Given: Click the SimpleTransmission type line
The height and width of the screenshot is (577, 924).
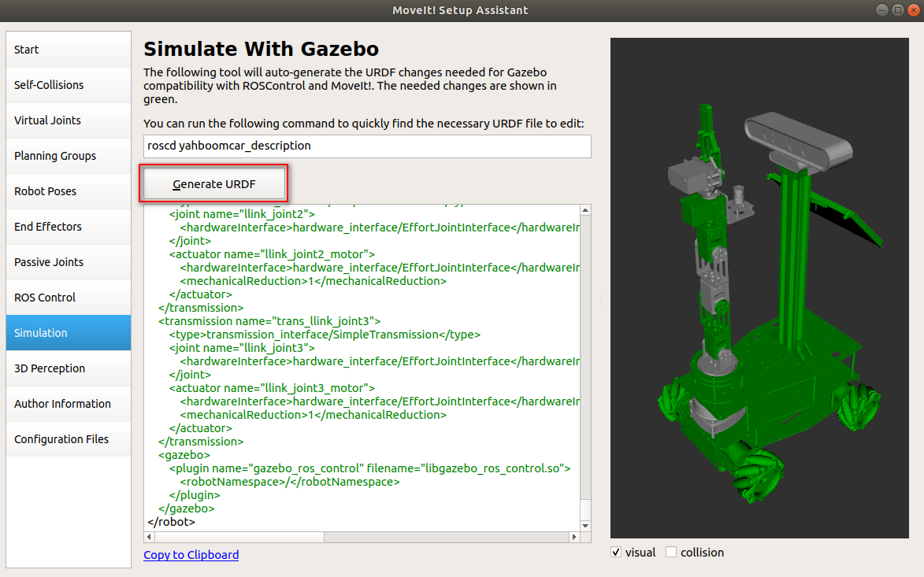Looking at the screenshot, I should click(x=325, y=335).
